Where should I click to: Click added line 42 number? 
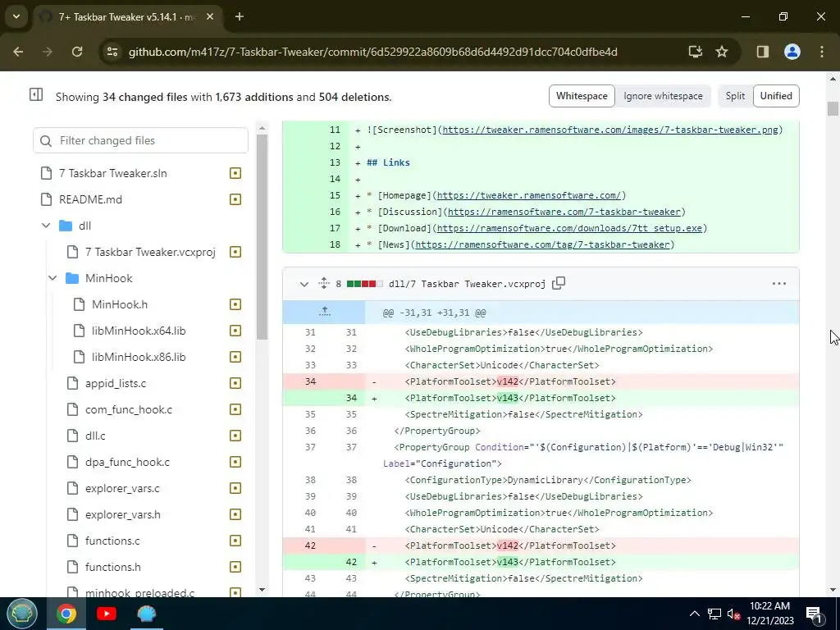pos(351,562)
